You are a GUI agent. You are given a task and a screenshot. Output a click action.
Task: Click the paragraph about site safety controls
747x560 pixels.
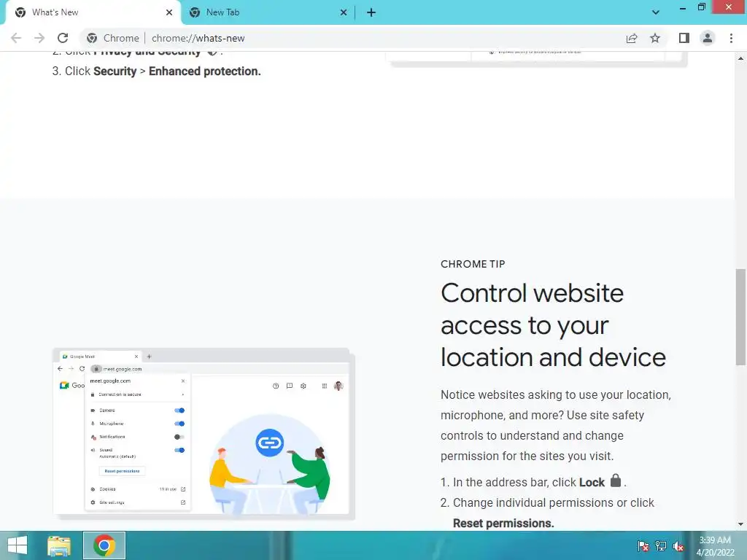coord(555,425)
